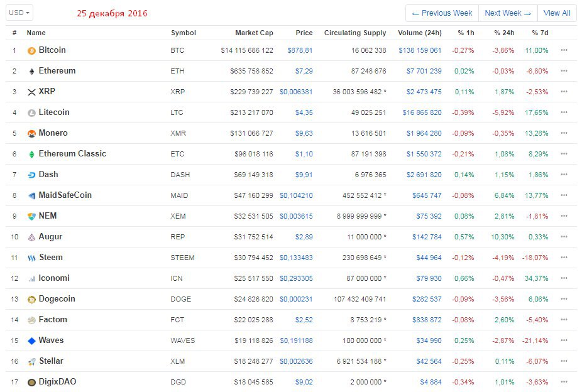Open Litecoin volume $16 865 820 link
Viewport: 582px width, 392px height.
pyautogui.click(x=422, y=112)
